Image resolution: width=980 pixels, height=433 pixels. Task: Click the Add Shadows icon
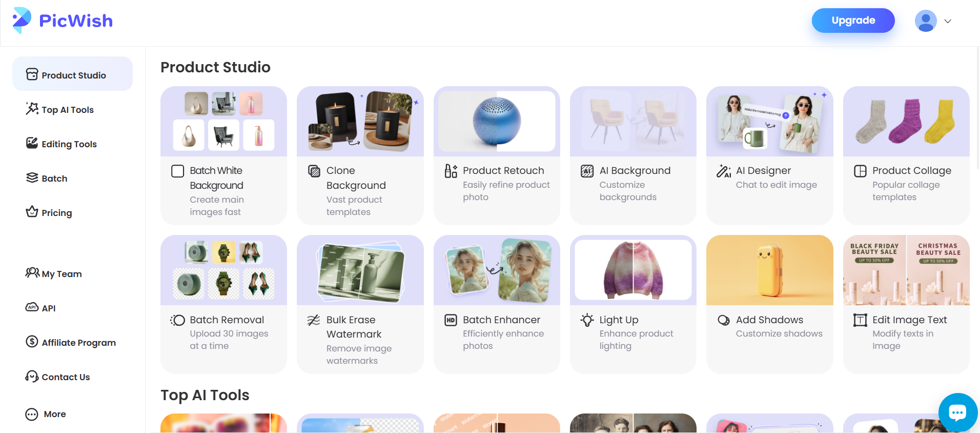pyautogui.click(x=724, y=320)
